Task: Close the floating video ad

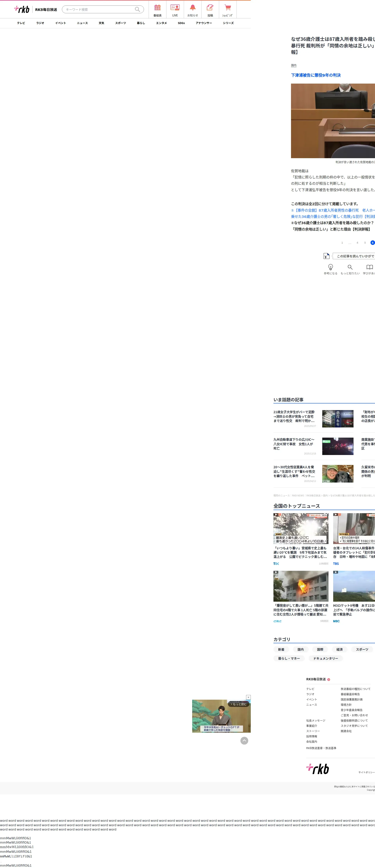Action: (248, 697)
